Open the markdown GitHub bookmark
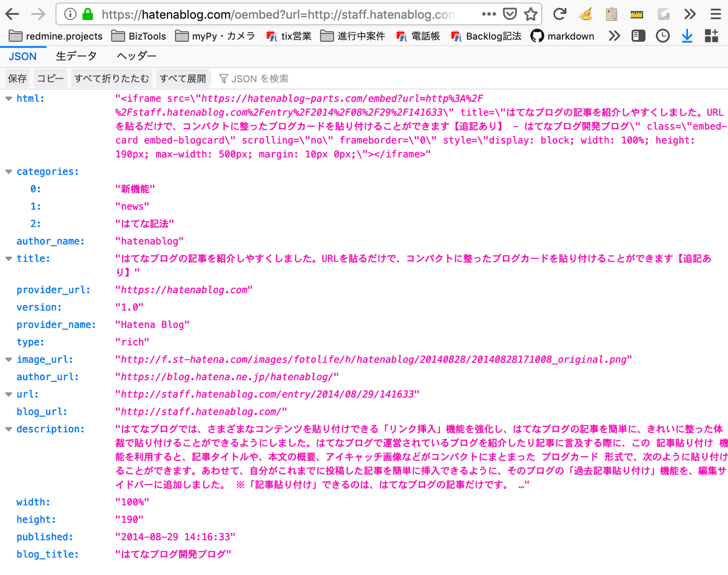This screenshot has height=575, width=728. pyautogui.click(x=562, y=36)
